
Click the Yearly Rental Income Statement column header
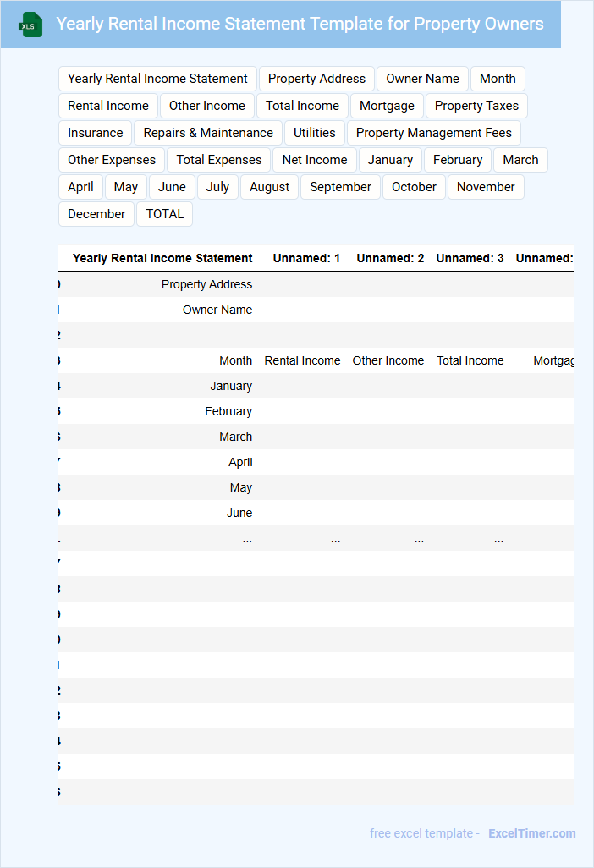coord(162,259)
